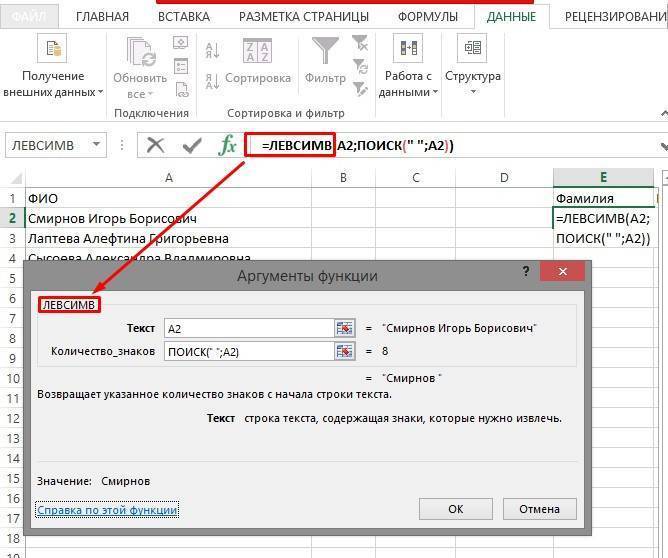Click the fx Insert Function icon
Viewport: 668px width, 558px height.
227,145
